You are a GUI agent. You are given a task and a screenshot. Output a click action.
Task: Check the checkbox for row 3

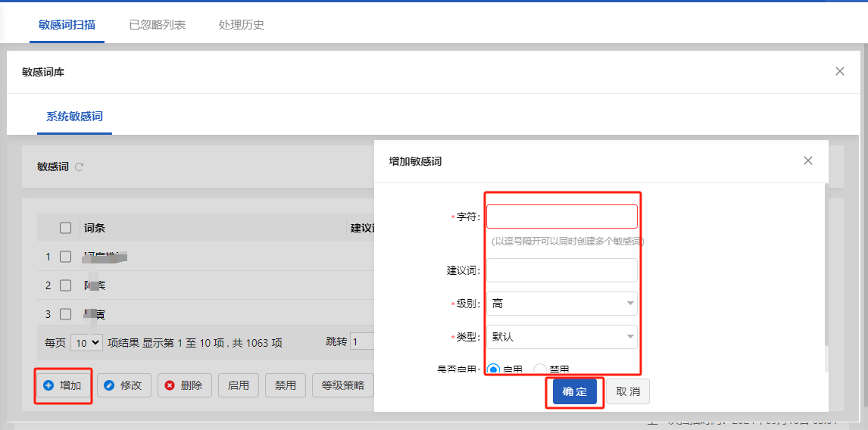(66, 314)
